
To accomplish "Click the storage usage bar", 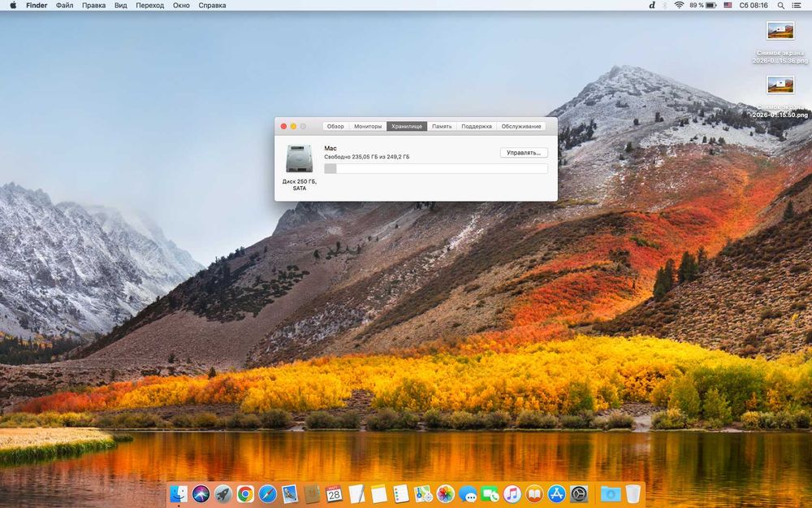I will coord(435,168).
